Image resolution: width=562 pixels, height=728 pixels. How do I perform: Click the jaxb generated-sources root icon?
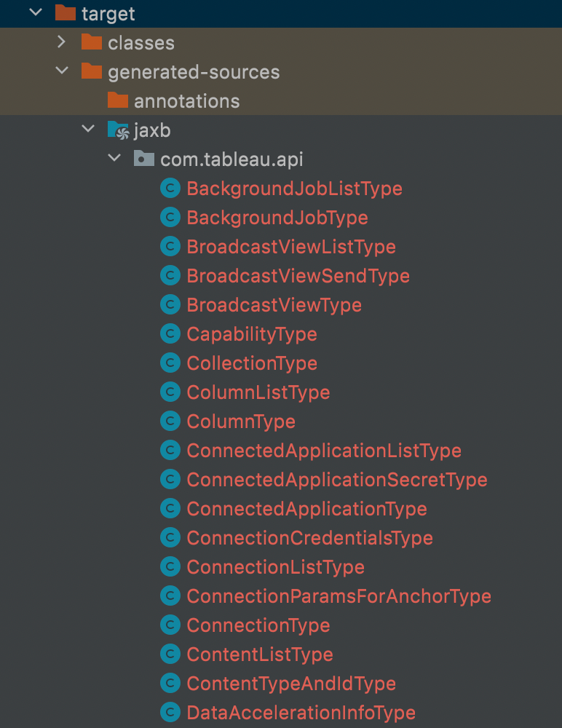click(119, 130)
